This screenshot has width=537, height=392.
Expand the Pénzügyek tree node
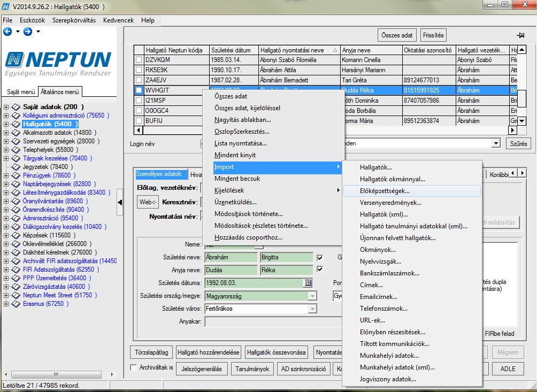(6, 175)
